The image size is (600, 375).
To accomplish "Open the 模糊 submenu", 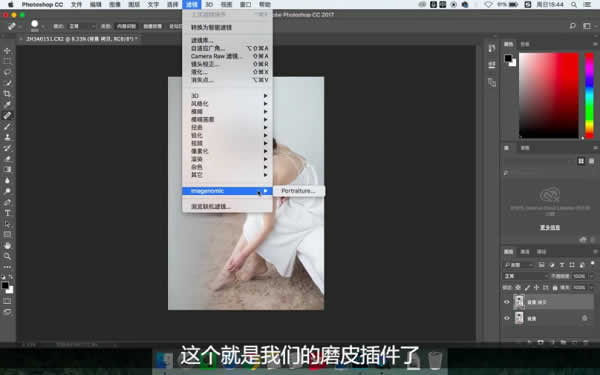I will (228, 111).
